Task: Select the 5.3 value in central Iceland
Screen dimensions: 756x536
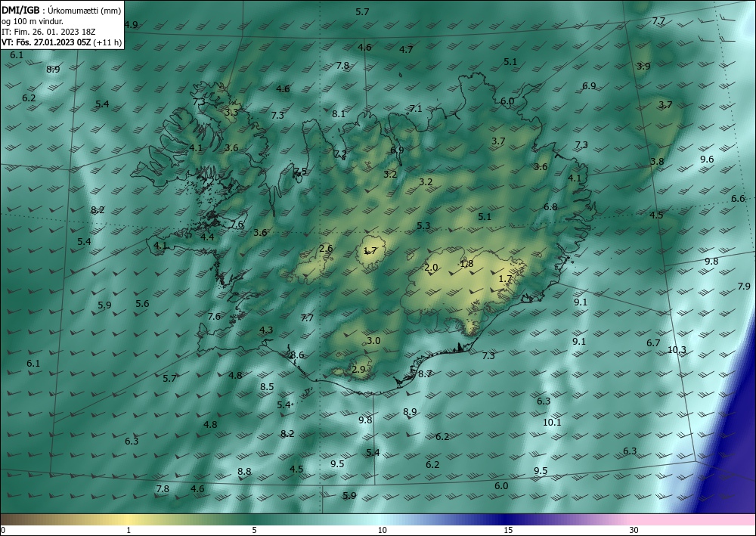Action: (423, 225)
